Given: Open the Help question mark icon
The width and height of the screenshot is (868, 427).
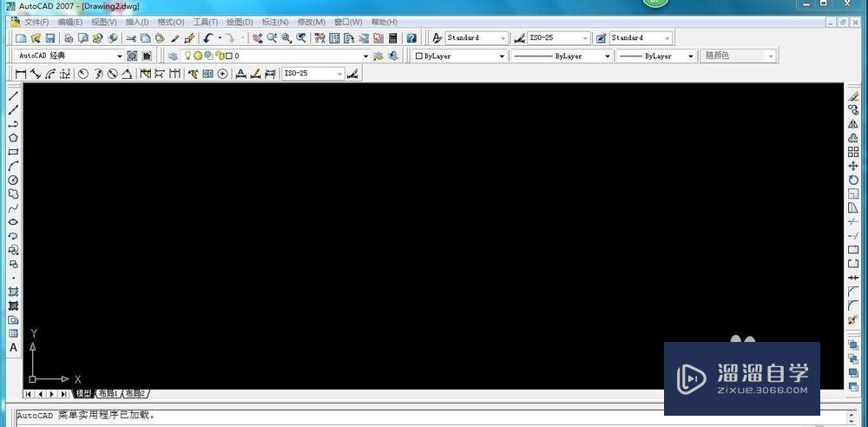Looking at the screenshot, I should 411,38.
